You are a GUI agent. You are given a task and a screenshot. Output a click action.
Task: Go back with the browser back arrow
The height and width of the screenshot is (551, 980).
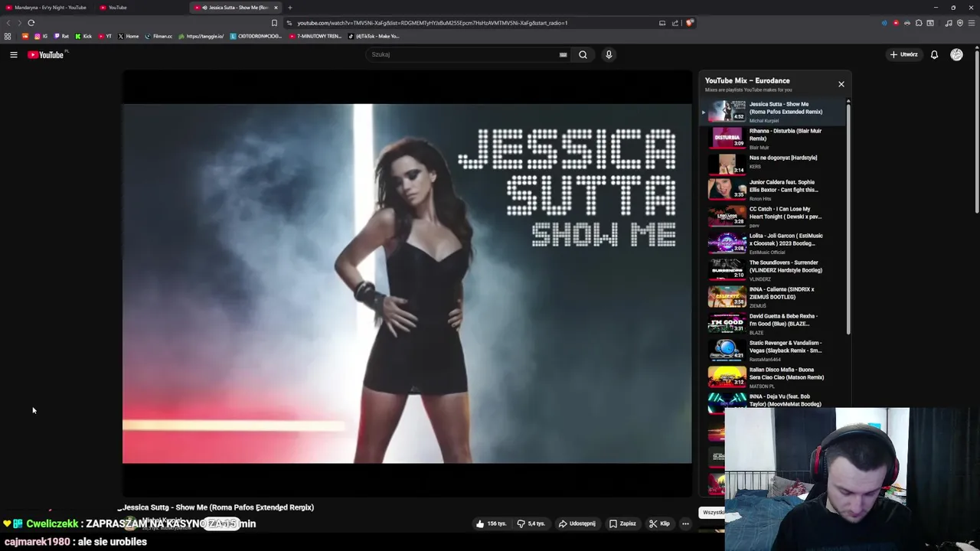pyautogui.click(x=8, y=23)
